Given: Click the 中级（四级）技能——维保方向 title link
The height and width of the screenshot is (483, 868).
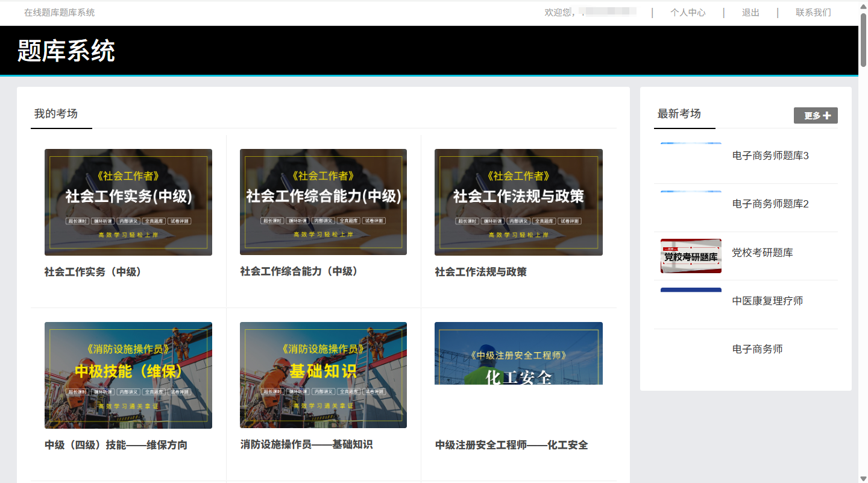Looking at the screenshot, I should 116,446.
